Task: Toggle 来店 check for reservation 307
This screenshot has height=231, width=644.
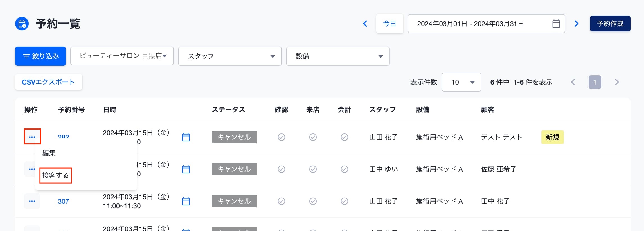Action: (313, 201)
